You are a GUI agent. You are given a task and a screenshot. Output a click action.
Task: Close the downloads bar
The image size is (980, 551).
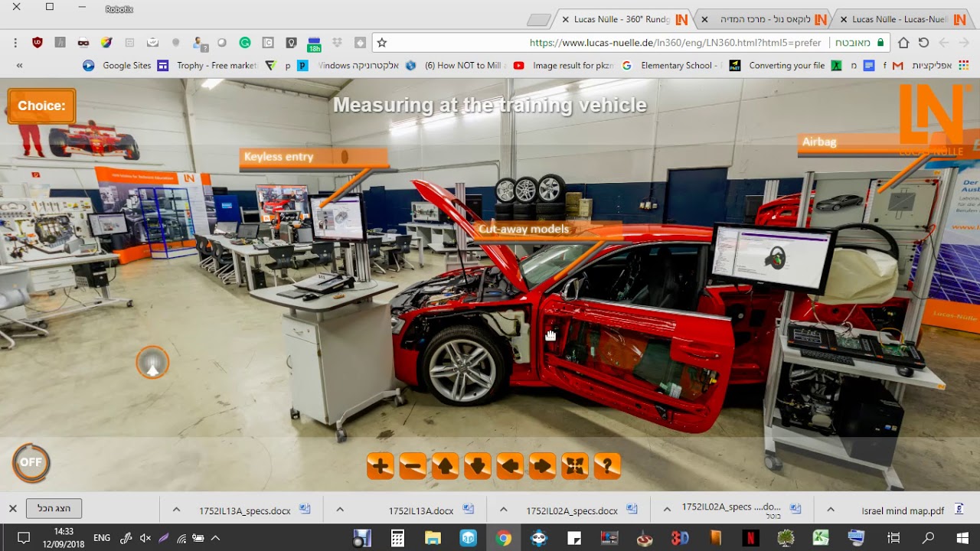(x=12, y=509)
